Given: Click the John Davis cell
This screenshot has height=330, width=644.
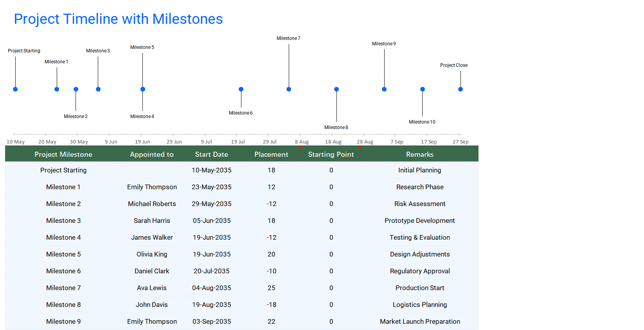Looking at the screenshot, I should [x=152, y=305].
